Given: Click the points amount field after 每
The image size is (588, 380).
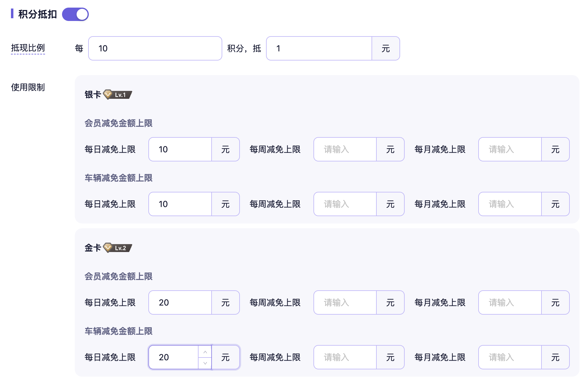Looking at the screenshot, I should [x=155, y=48].
